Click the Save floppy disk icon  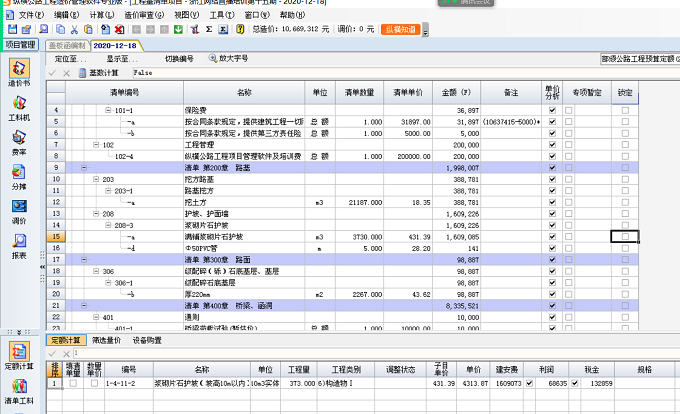click(x=12, y=29)
